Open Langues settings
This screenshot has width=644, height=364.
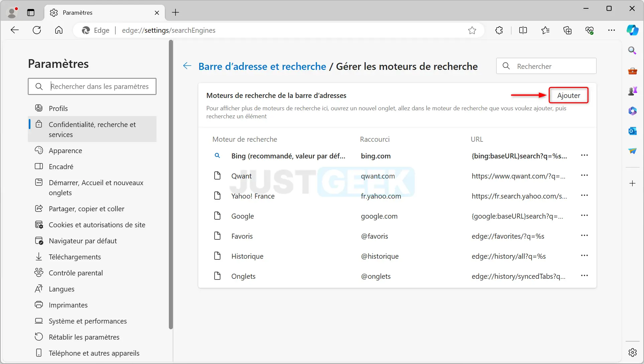click(x=92, y=289)
